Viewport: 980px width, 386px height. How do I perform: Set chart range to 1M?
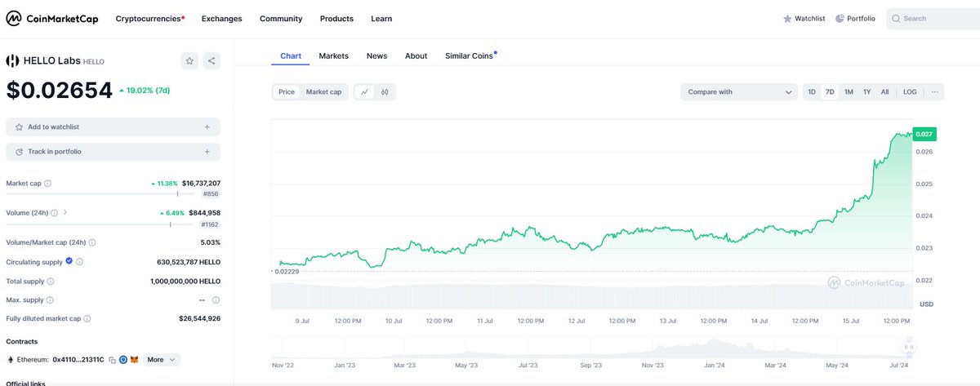[x=849, y=92]
